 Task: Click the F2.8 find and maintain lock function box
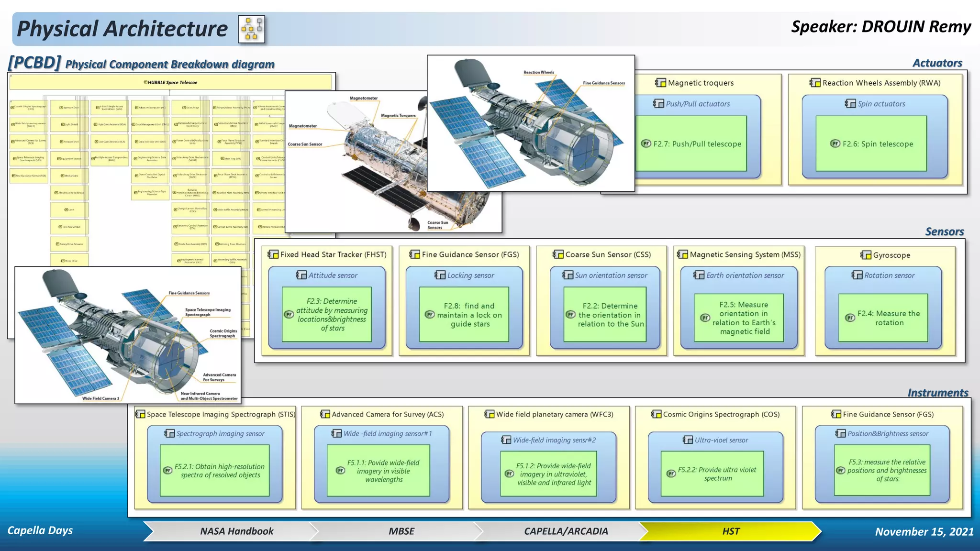464,314
